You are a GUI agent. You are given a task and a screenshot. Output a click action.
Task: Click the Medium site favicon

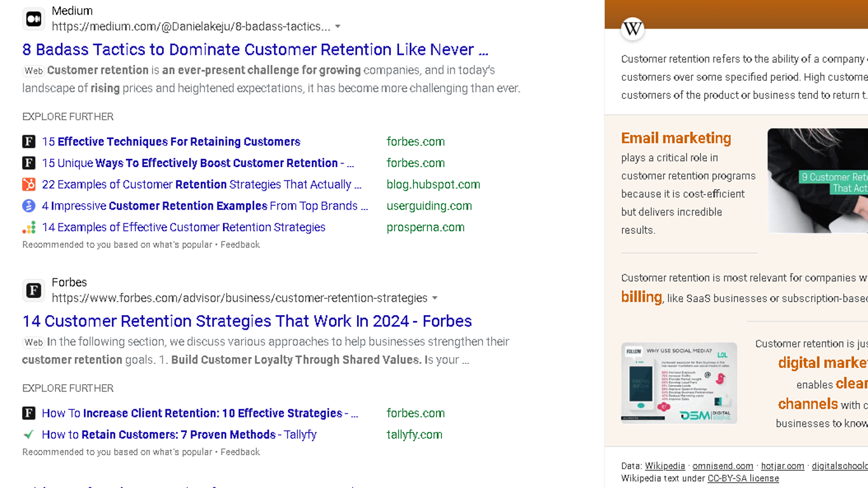pos(34,19)
